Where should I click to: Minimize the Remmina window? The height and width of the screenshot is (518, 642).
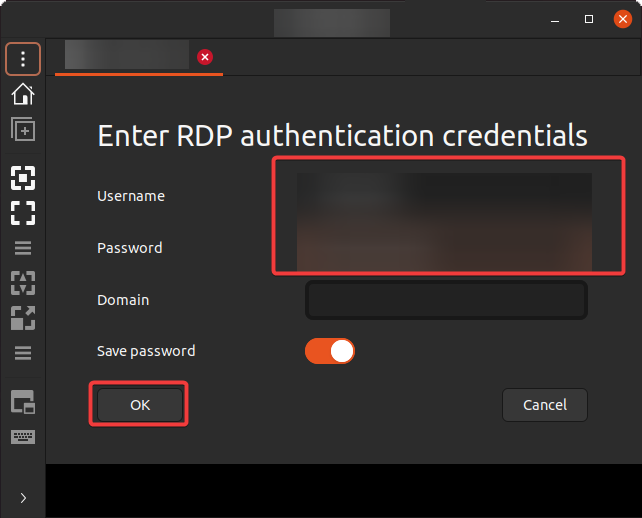click(555, 19)
